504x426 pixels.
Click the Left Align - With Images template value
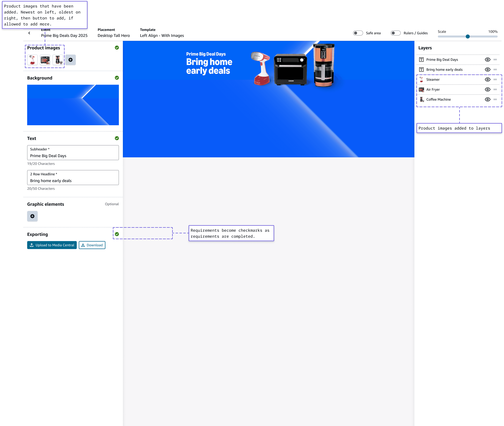162,35
